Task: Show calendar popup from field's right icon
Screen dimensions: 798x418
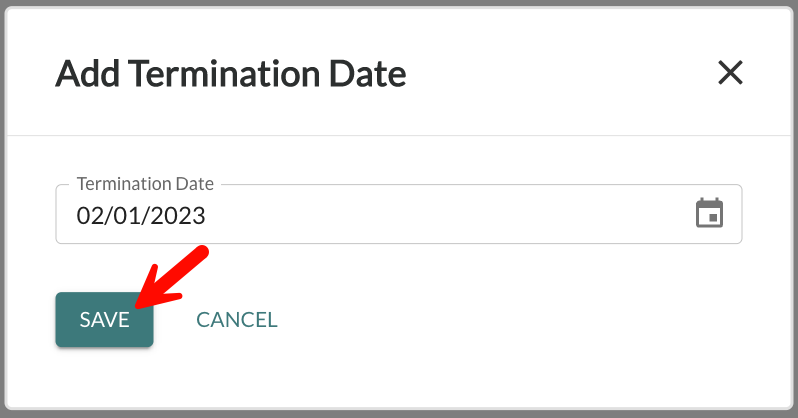Action: click(709, 213)
